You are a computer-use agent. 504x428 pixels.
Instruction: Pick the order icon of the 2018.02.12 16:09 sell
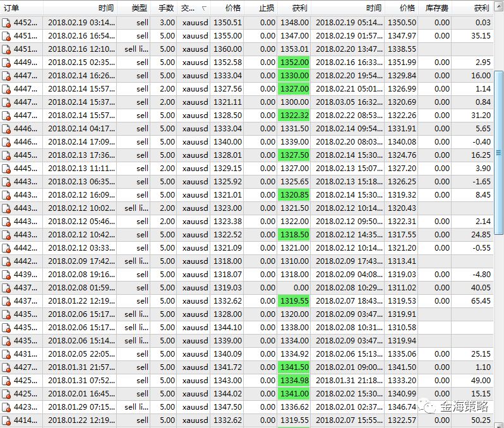[6, 195]
